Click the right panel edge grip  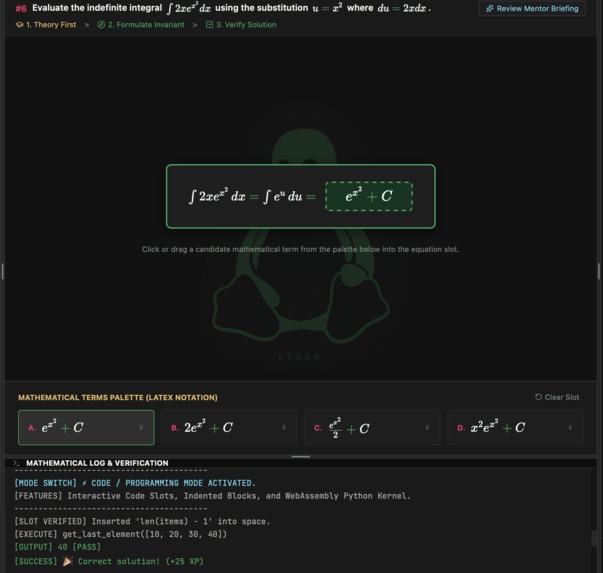point(599,271)
